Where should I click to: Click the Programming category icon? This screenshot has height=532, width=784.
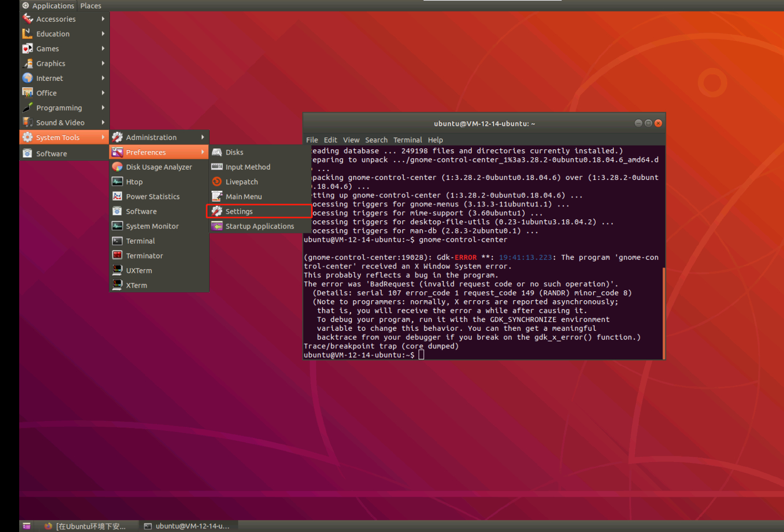click(x=27, y=107)
